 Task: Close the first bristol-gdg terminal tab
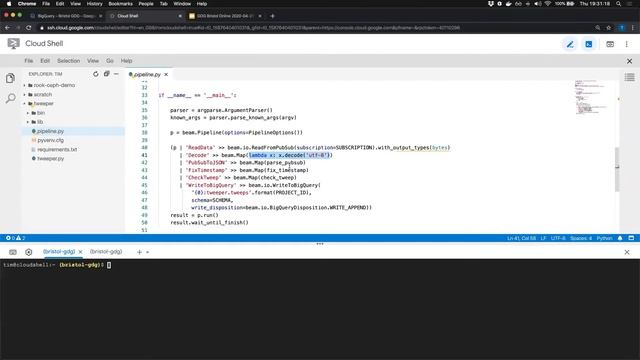point(80,252)
